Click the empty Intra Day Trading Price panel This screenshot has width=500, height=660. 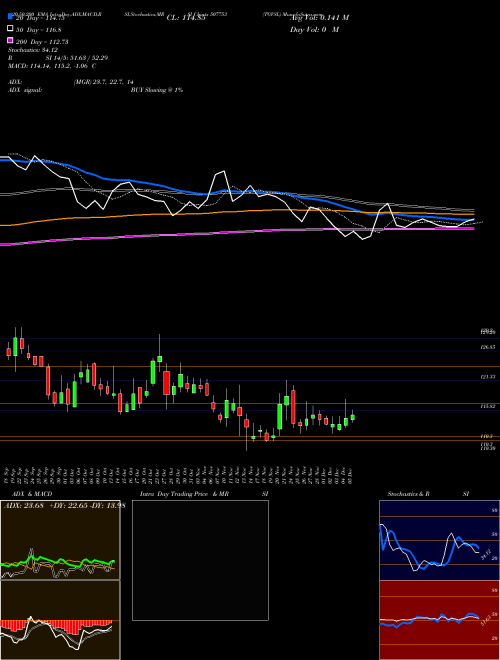point(200,560)
